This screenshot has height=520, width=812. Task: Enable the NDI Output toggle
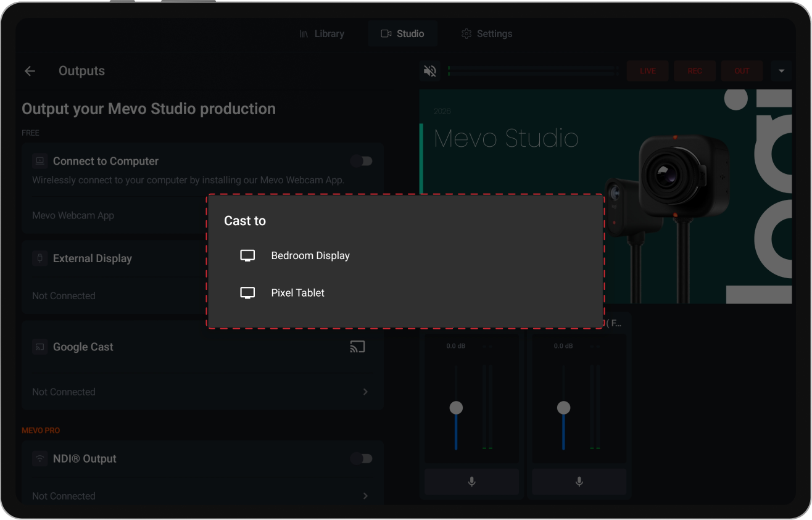[362, 458]
